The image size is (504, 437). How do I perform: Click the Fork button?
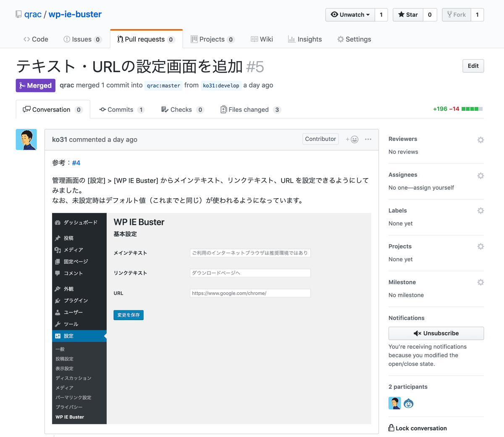[457, 15]
